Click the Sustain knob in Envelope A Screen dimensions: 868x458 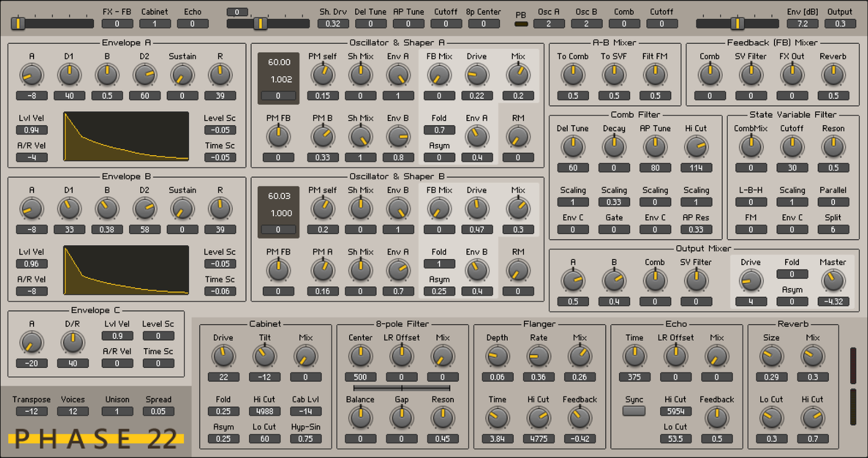(182, 75)
